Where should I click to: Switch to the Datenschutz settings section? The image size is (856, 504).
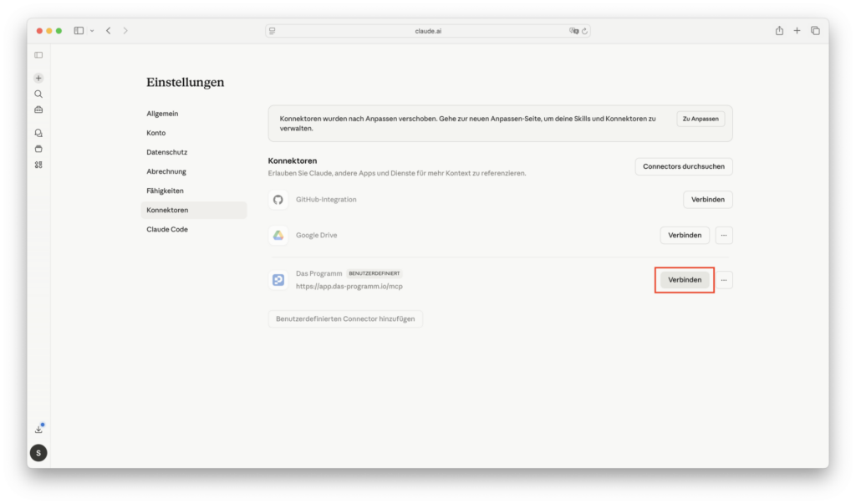(167, 152)
